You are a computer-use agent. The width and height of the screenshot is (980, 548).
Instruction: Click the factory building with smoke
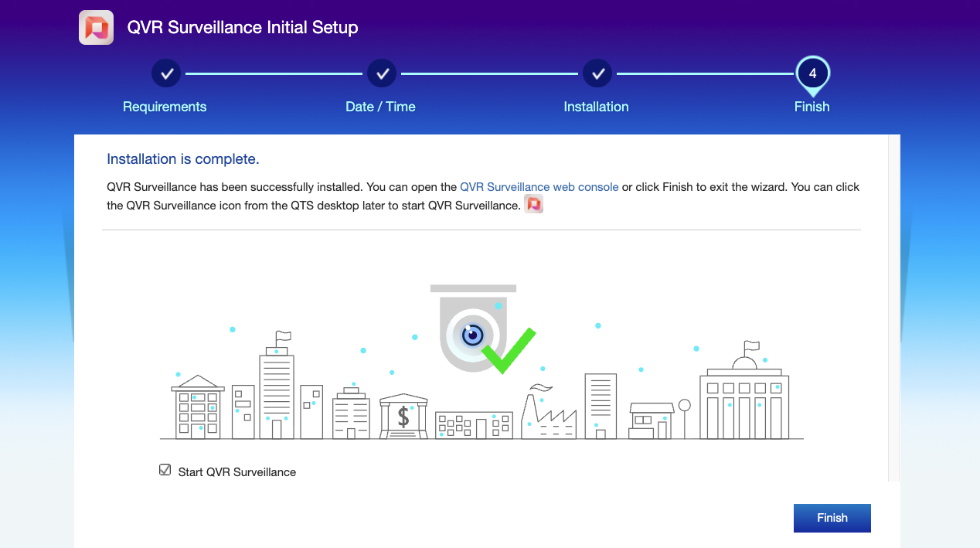[548, 417]
